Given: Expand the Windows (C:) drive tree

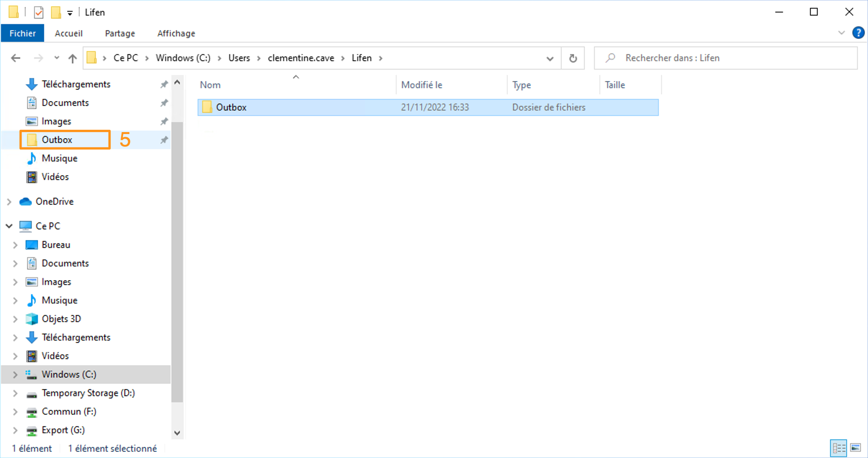Looking at the screenshot, I should click(x=15, y=375).
